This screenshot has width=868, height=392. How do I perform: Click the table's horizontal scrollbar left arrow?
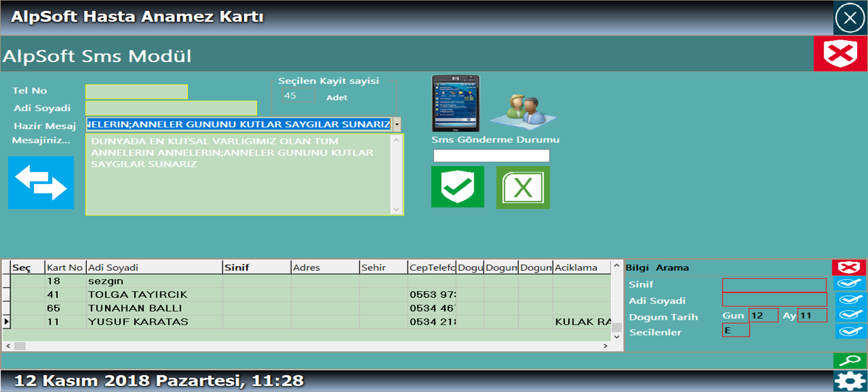point(7,346)
